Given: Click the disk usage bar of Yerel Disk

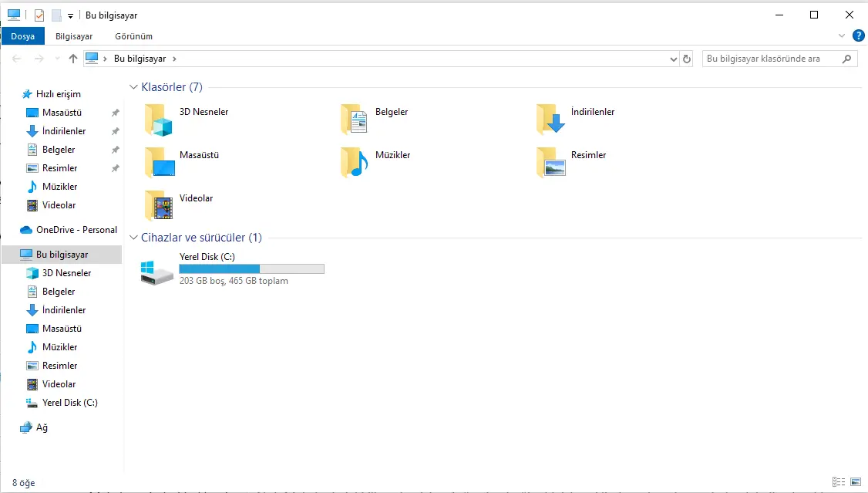Looking at the screenshot, I should point(252,268).
